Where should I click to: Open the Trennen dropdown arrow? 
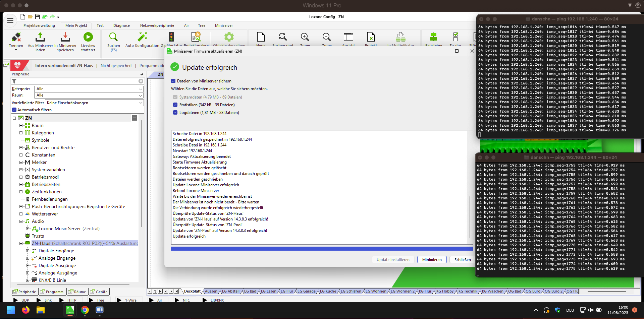[x=16, y=50]
